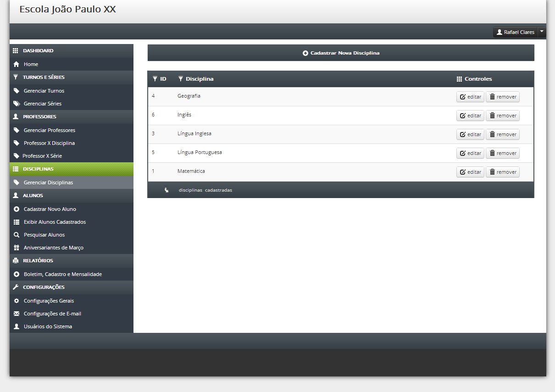Click Cadastrar Nova Disciplina button
The height and width of the screenshot is (392, 555).
[x=341, y=53]
